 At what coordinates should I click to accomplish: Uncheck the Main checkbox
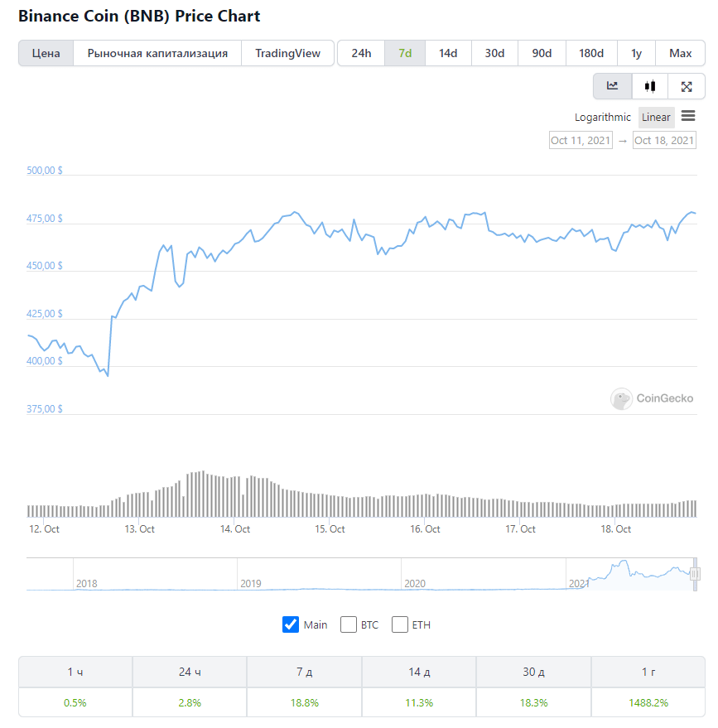[x=291, y=624]
